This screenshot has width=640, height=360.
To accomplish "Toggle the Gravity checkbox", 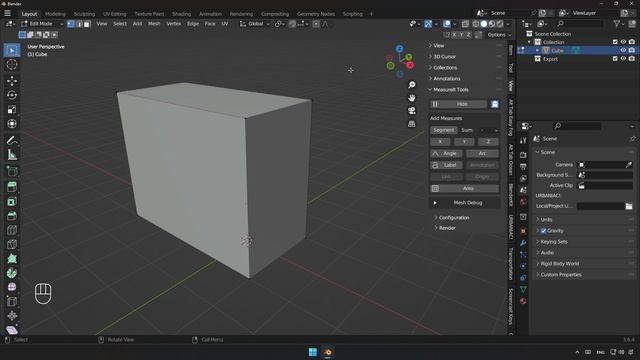I will pyautogui.click(x=543, y=231).
